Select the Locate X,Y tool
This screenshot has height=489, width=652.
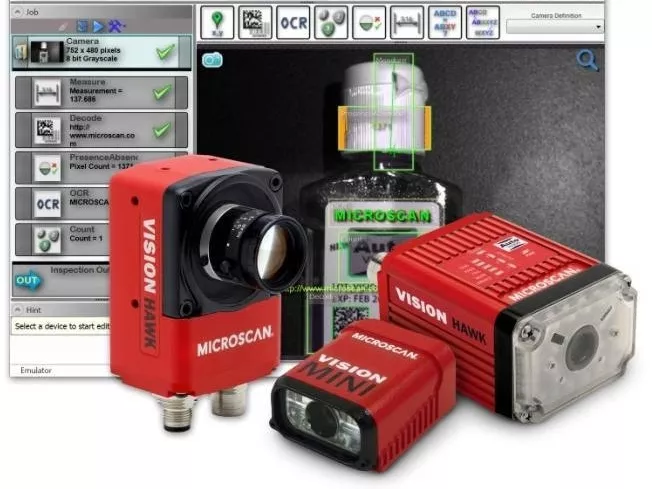pyautogui.click(x=217, y=22)
